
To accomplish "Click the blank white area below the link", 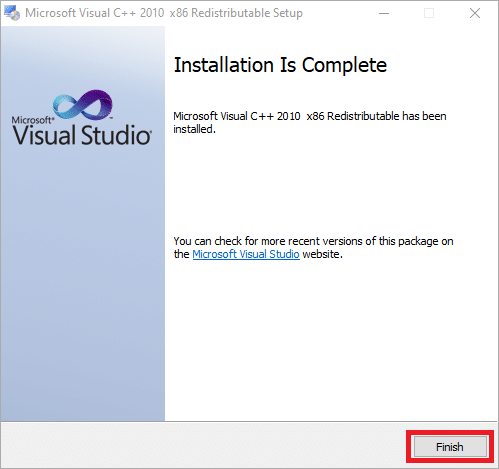I will tap(331, 340).
